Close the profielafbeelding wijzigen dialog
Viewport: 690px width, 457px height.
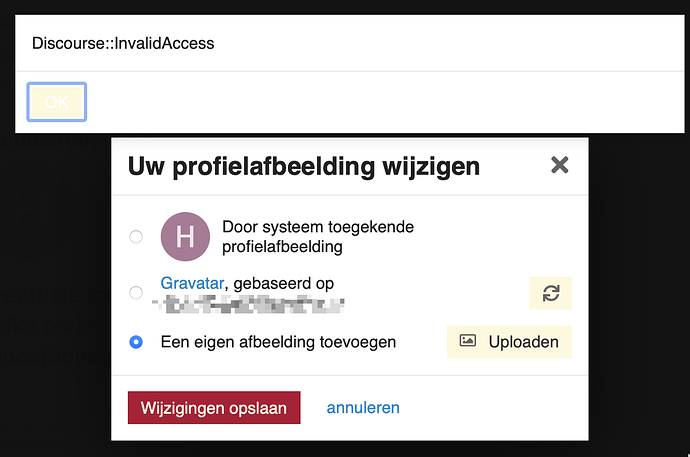pos(560,165)
